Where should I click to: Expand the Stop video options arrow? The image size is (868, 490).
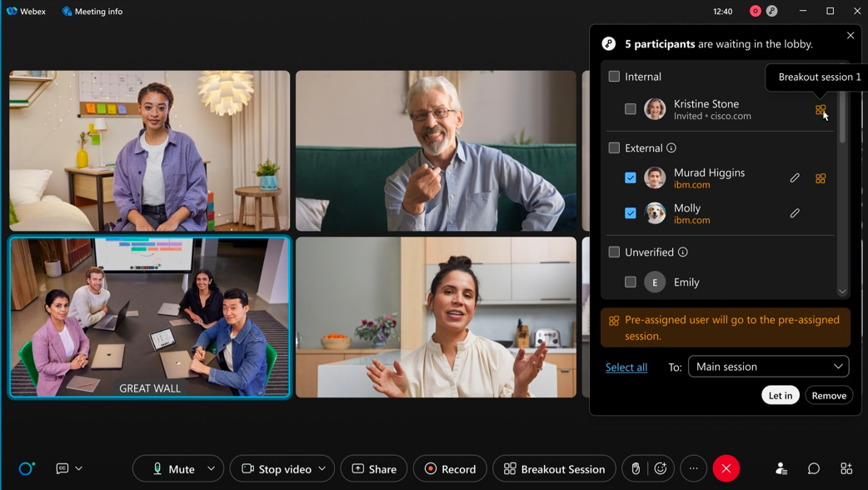tap(322, 469)
